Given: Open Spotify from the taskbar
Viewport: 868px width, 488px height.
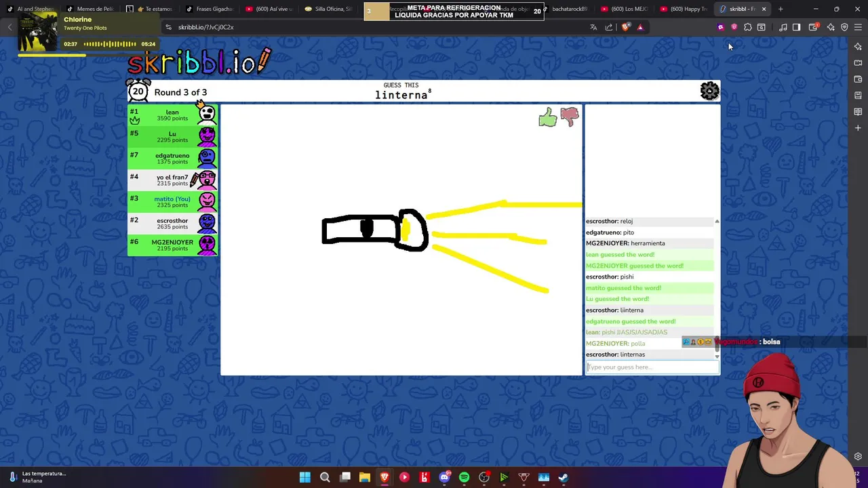Looking at the screenshot, I should tap(464, 477).
